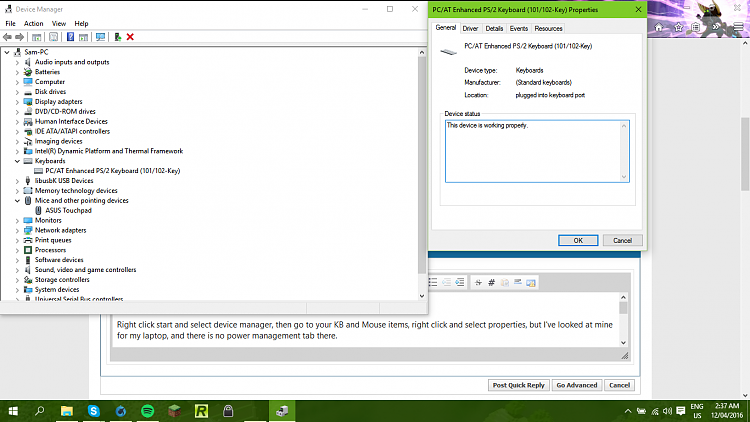Expand the Processors node

(17, 250)
